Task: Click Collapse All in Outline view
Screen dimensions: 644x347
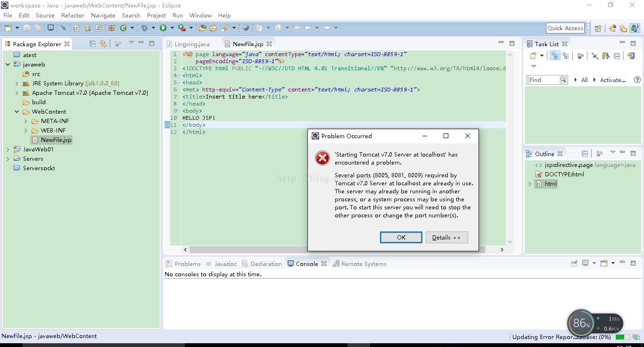Action: [585, 153]
